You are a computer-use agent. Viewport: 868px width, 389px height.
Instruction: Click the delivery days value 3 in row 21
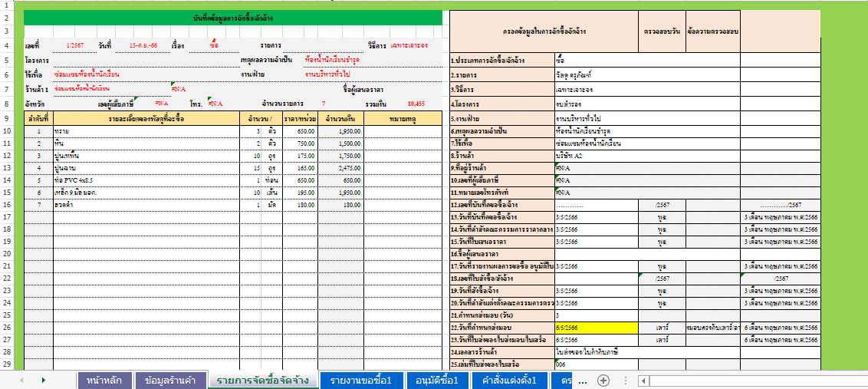(x=597, y=315)
